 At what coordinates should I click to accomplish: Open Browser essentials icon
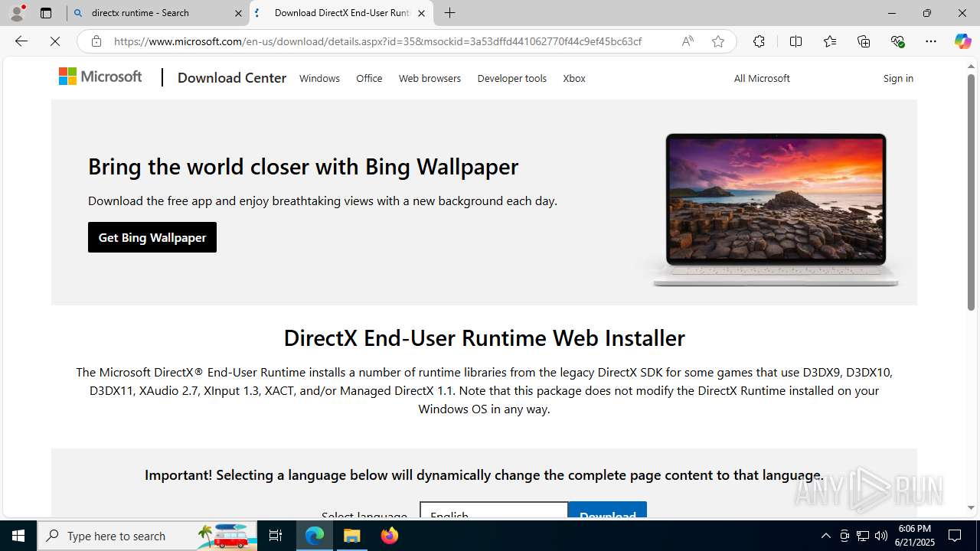[x=897, y=41]
